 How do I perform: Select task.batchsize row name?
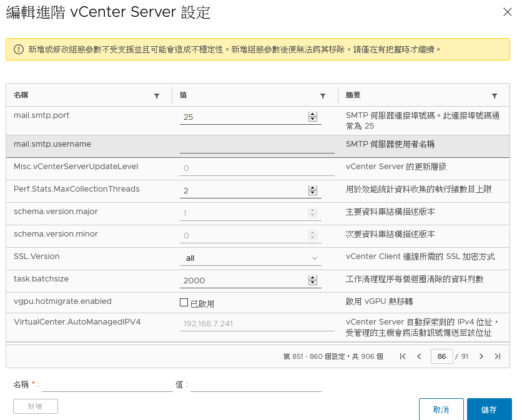point(41,279)
